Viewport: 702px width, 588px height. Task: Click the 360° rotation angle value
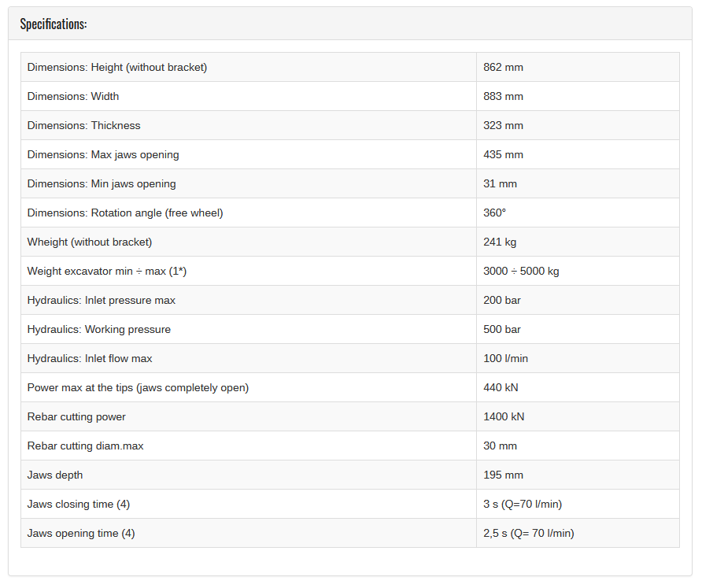494,213
